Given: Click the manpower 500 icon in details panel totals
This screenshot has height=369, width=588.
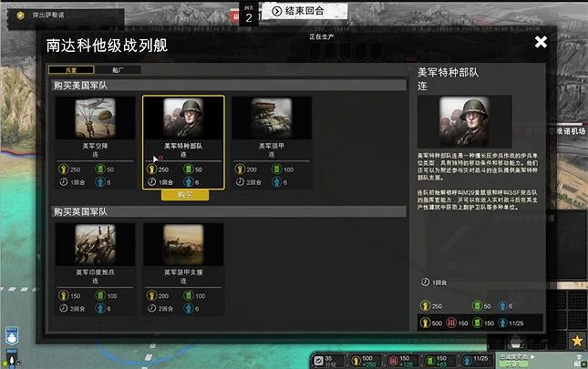Looking at the screenshot, I should point(425,323).
